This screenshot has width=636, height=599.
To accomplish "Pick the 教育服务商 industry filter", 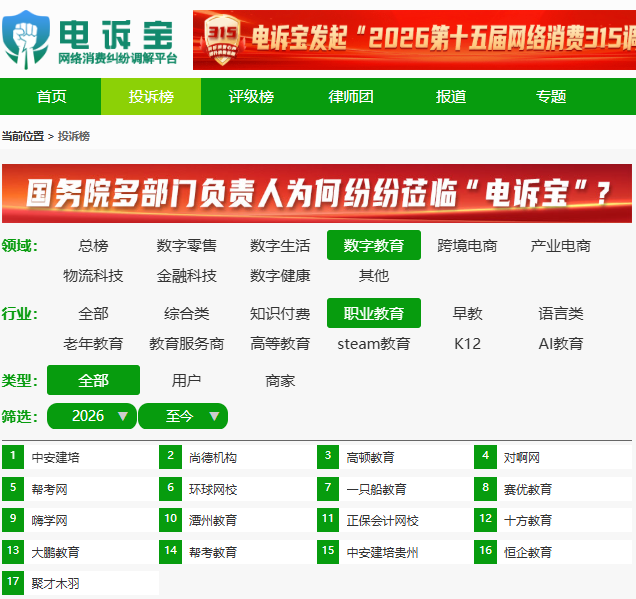I will tap(187, 344).
